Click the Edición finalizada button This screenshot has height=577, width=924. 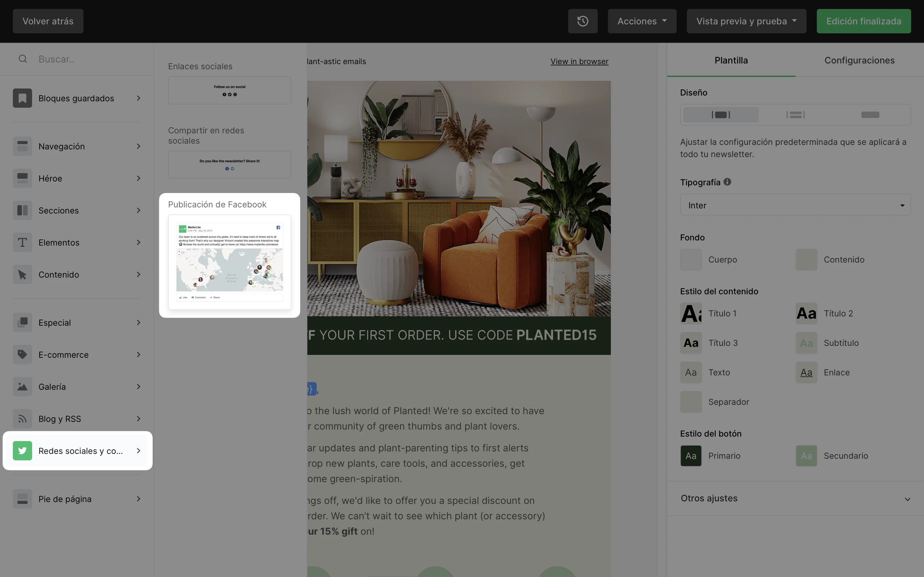(863, 21)
